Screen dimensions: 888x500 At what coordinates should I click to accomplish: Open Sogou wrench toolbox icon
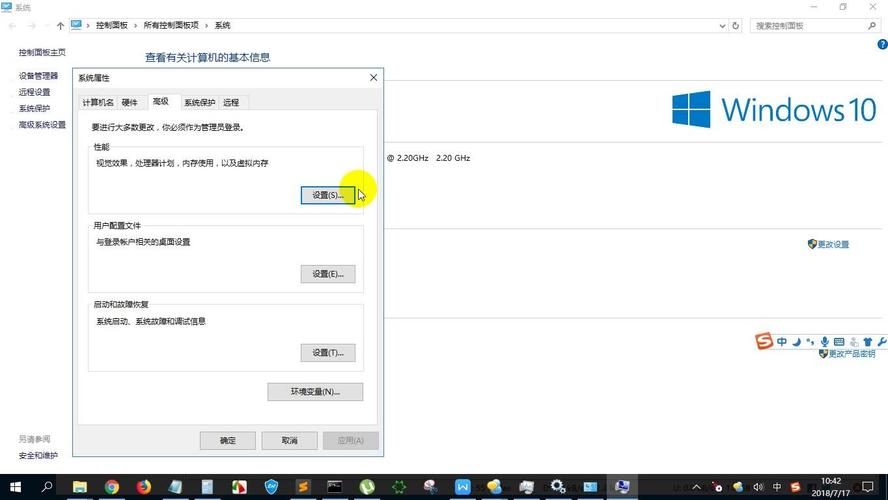click(x=881, y=341)
